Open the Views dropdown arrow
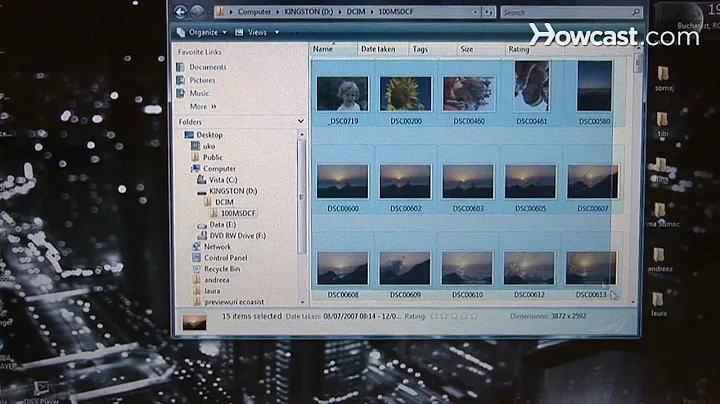This screenshot has width=720, height=404. pyautogui.click(x=277, y=33)
